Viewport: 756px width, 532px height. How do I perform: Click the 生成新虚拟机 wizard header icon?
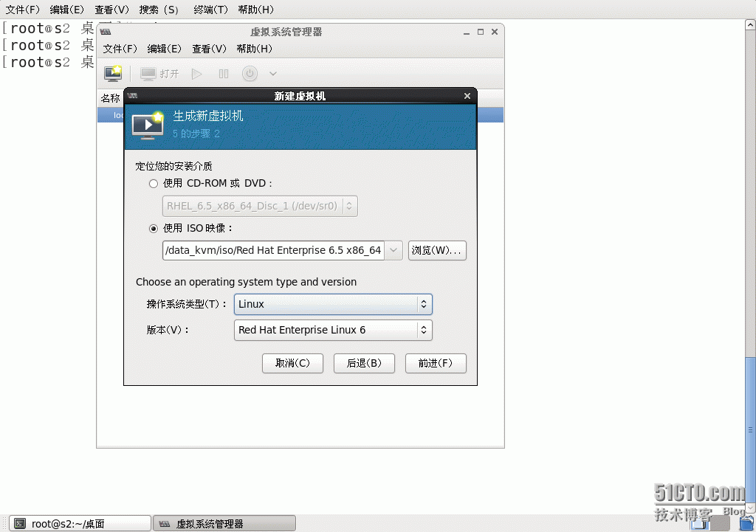point(148,125)
